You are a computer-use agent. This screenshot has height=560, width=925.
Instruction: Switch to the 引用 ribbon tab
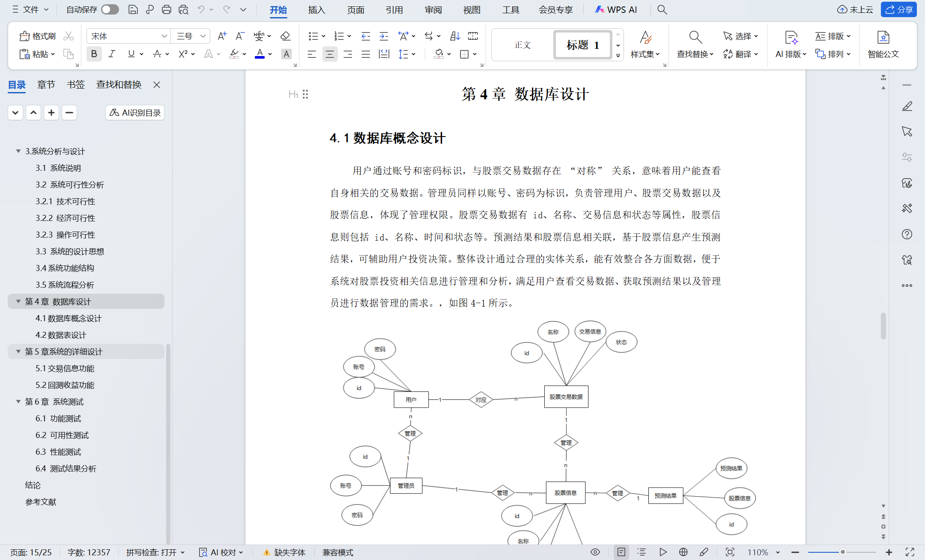[x=394, y=9]
